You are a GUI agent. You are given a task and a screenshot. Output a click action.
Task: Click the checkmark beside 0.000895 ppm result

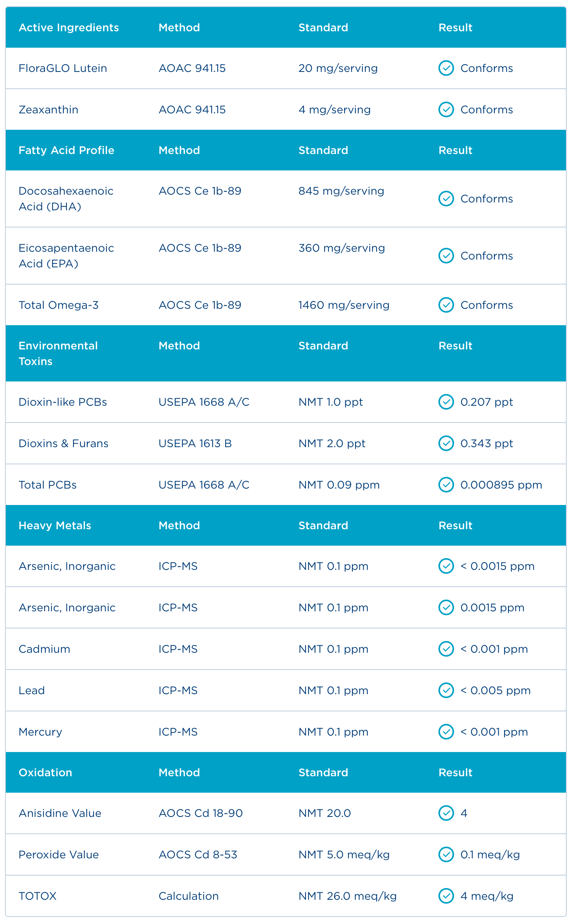coord(446,485)
